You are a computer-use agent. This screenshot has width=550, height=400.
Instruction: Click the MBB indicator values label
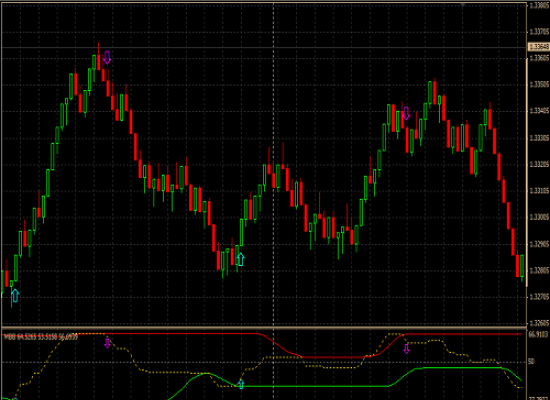[x=40, y=336]
